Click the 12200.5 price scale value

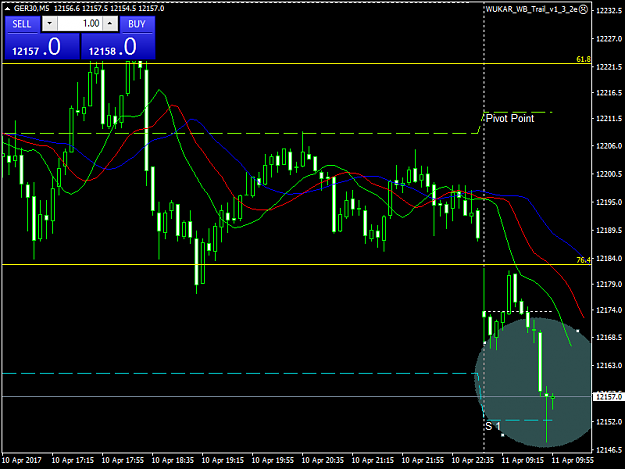point(609,174)
